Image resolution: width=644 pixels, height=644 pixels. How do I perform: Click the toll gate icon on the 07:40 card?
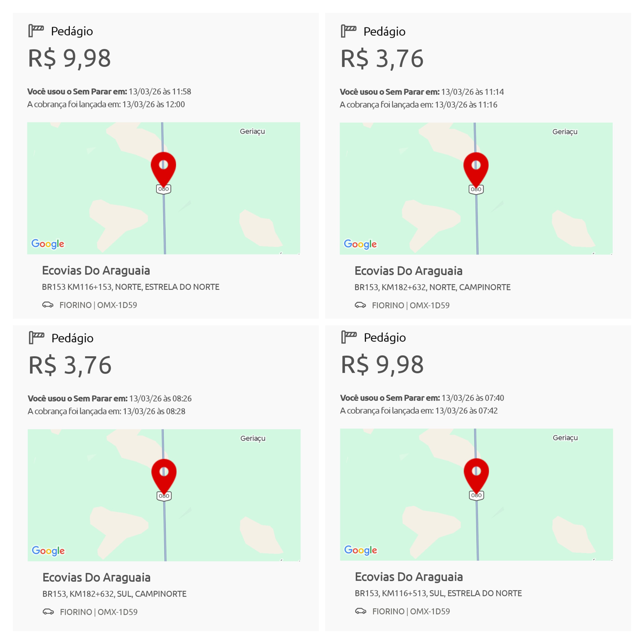point(349,337)
